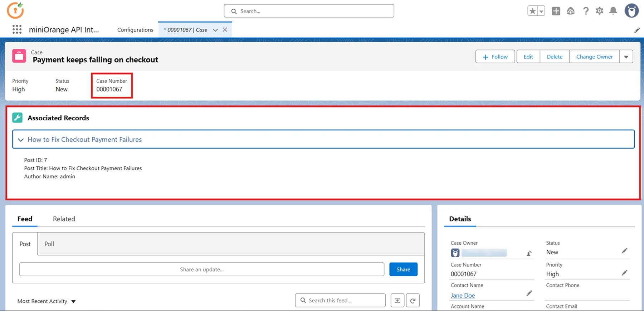
Task: Follow this case
Action: click(x=495, y=57)
